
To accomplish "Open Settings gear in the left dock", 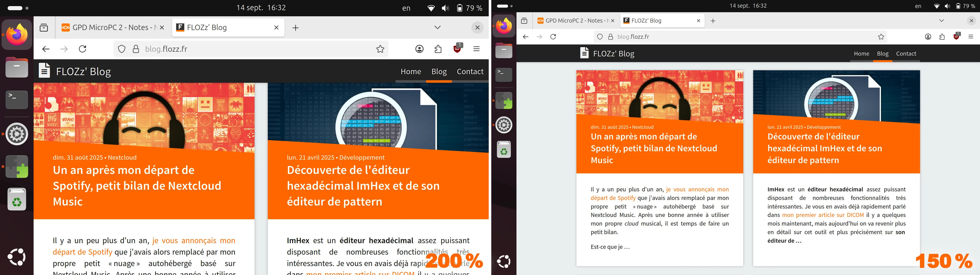I will click(17, 134).
